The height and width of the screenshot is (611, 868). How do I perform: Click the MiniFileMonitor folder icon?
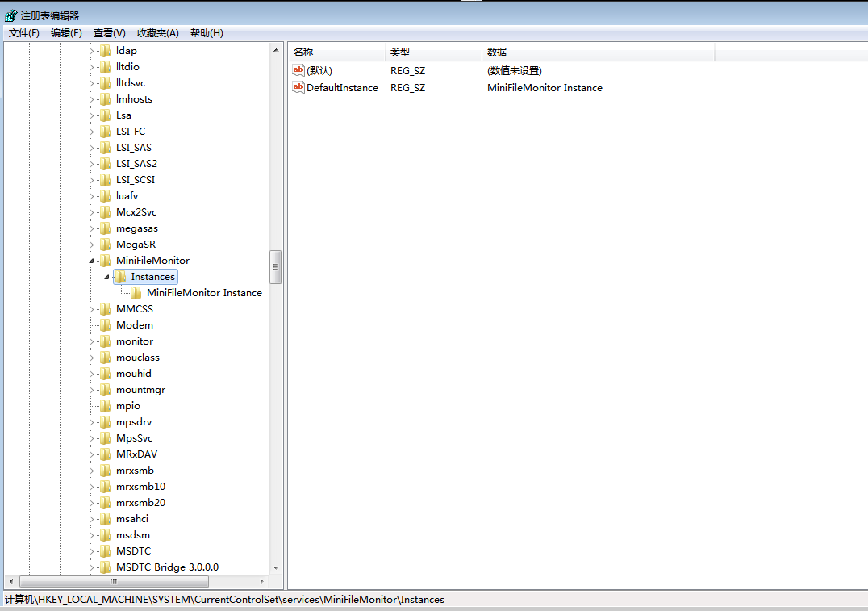pos(105,261)
